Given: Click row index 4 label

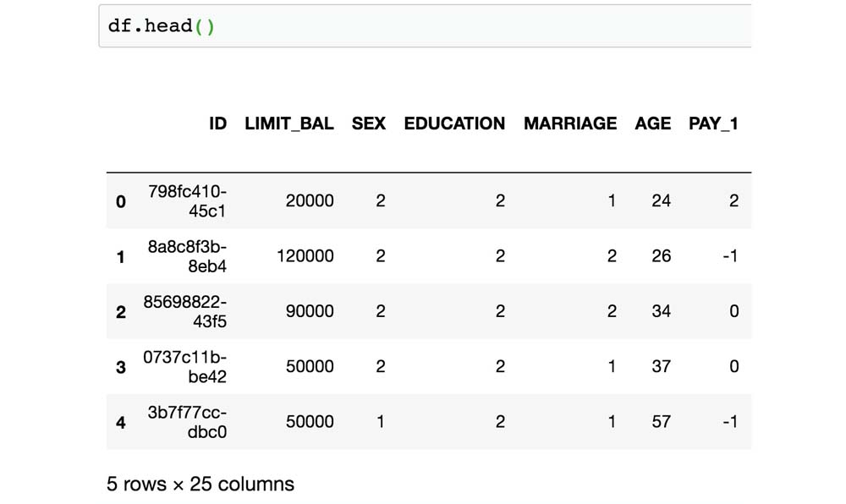Looking at the screenshot, I should click(x=120, y=422).
